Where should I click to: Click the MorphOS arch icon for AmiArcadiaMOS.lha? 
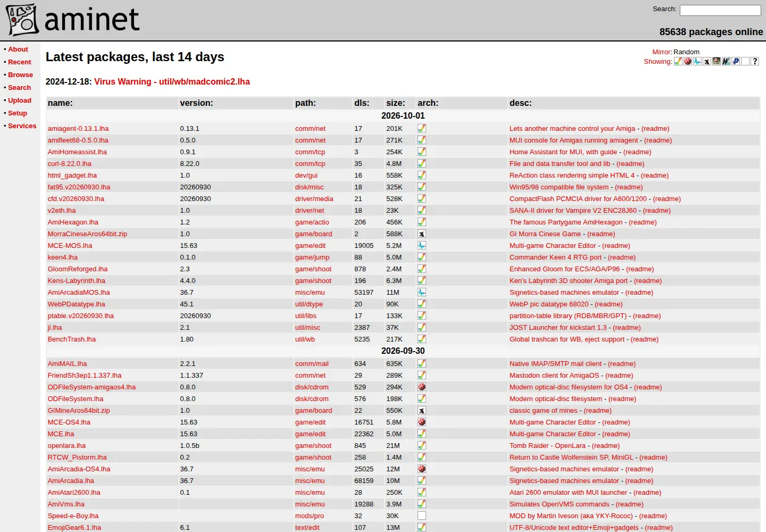(422, 293)
